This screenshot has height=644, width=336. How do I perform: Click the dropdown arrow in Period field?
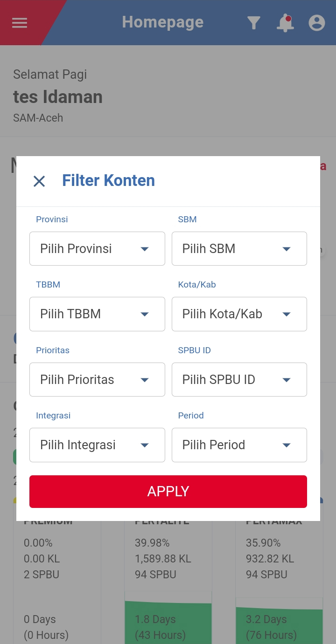click(287, 445)
